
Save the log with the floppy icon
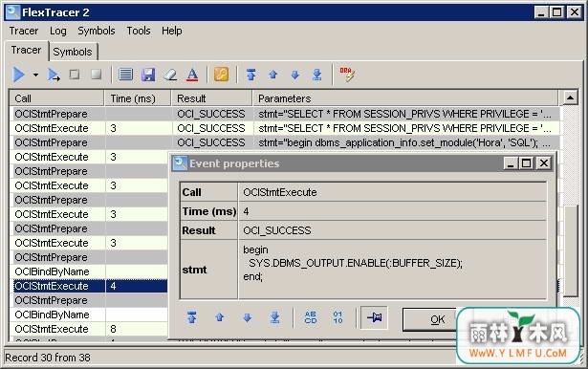[148, 75]
